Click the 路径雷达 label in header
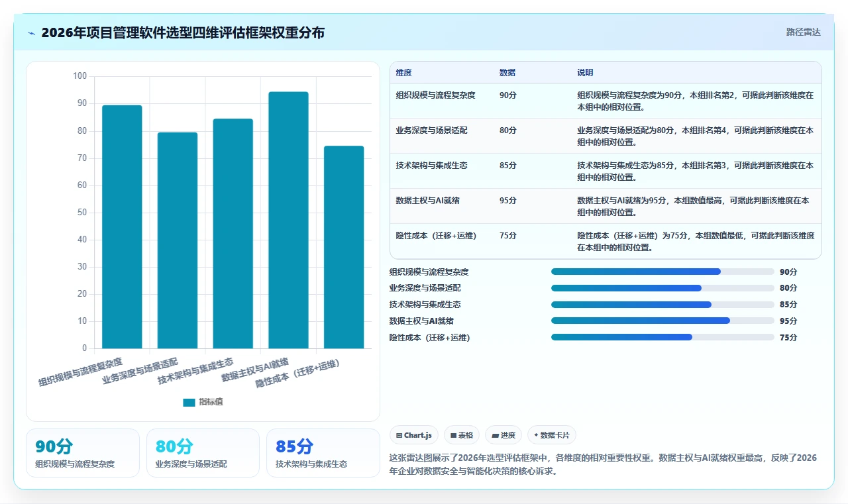848x504 pixels. (803, 32)
